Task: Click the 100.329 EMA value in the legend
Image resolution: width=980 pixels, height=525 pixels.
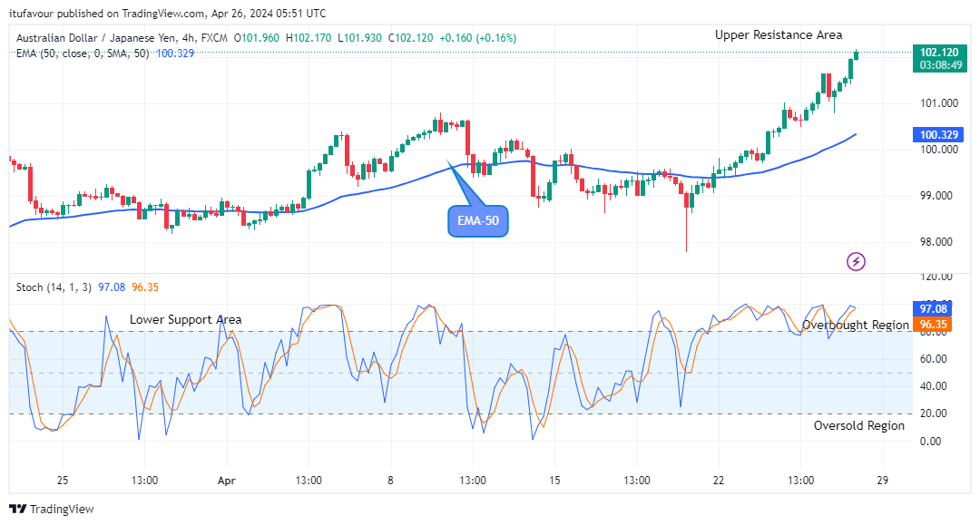Action: pos(175,53)
